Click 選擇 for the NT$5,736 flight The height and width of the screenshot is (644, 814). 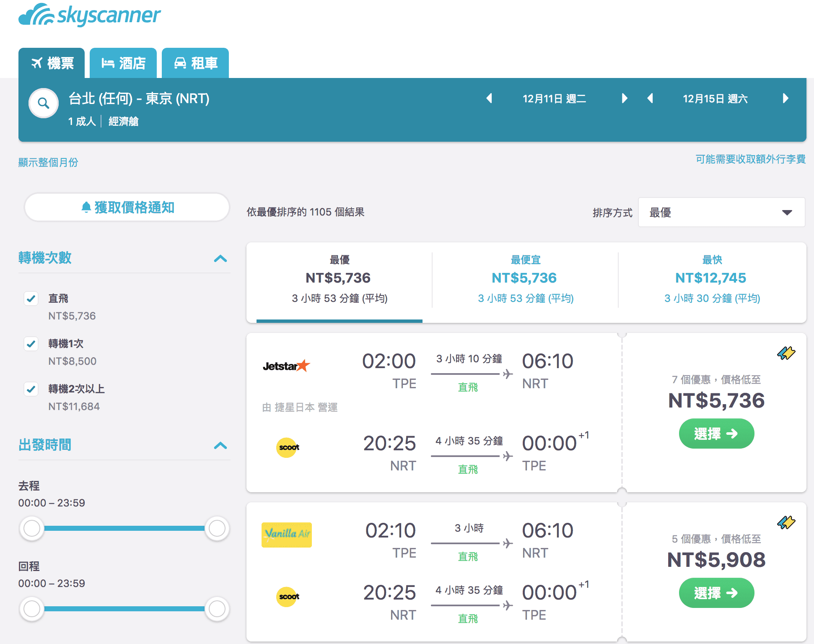coord(716,434)
